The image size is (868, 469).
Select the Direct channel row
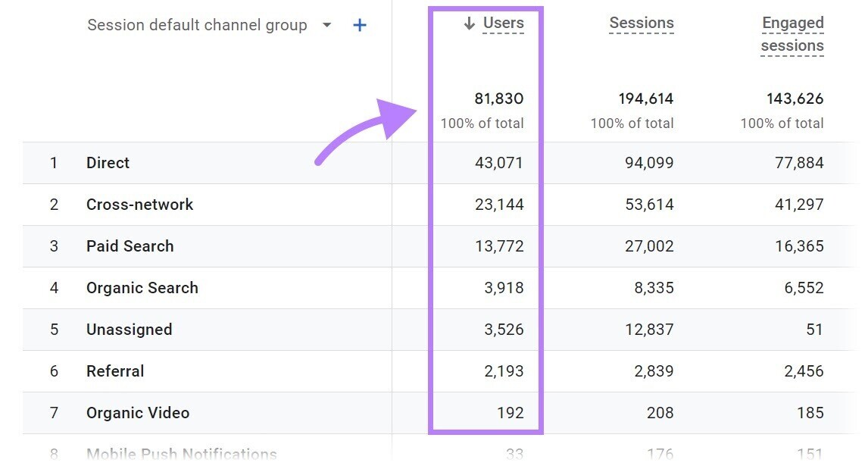(x=108, y=162)
